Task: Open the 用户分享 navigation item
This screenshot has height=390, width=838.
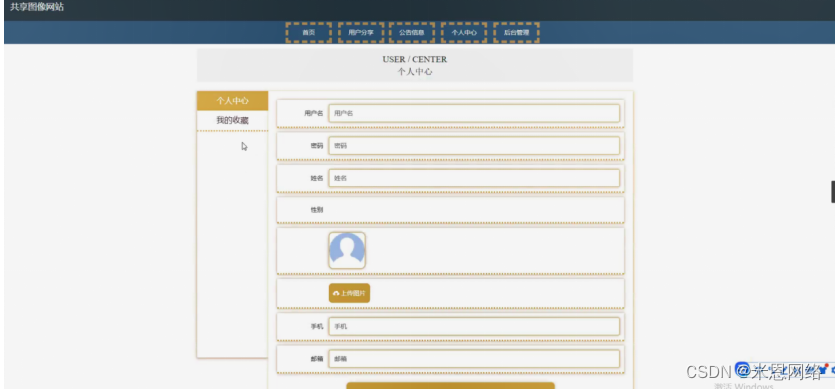Action: [361, 33]
